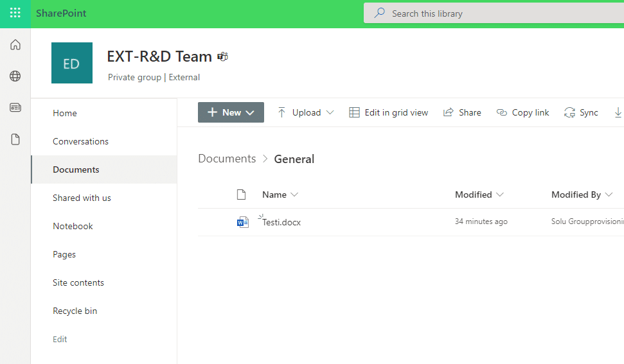The height and width of the screenshot is (364, 624).
Task: Click the 34 minutes ago cell
Action: point(481,221)
